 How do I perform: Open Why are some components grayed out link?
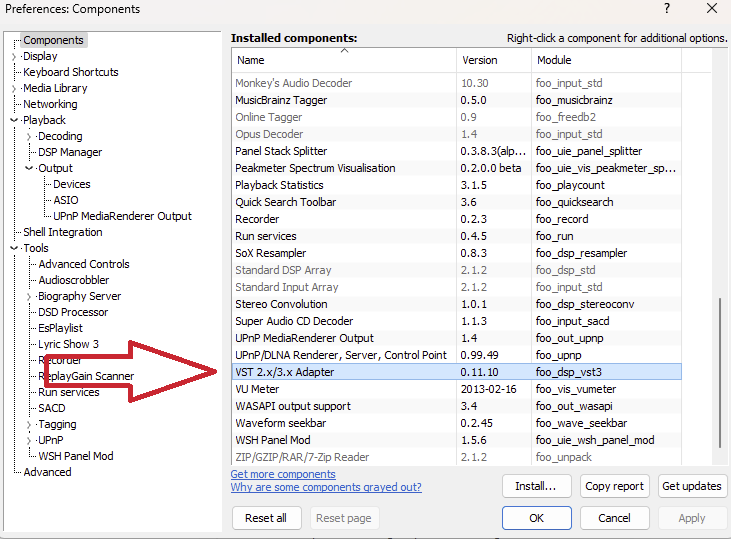tap(326, 487)
